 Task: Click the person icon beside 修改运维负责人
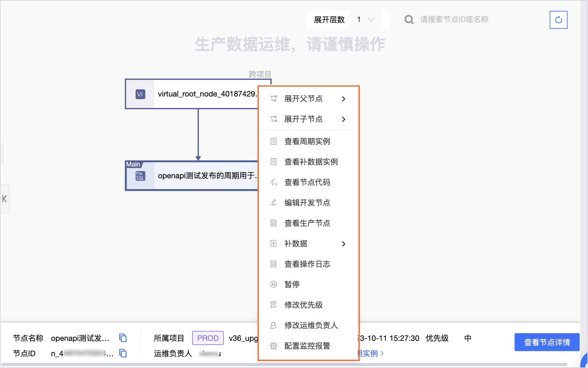pos(274,325)
